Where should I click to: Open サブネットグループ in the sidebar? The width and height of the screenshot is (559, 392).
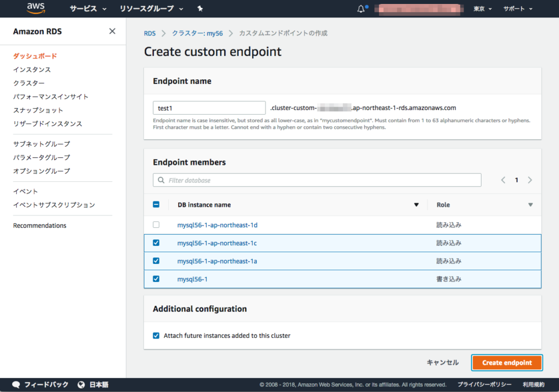[x=42, y=144]
